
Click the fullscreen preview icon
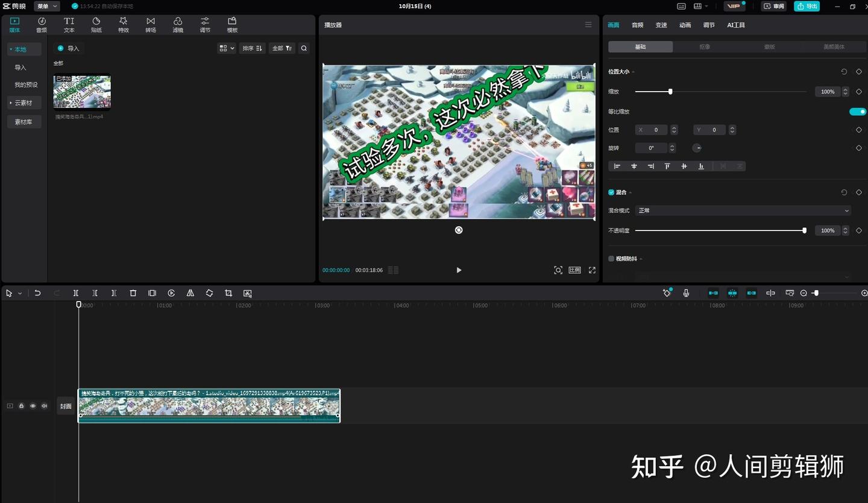(x=592, y=270)
